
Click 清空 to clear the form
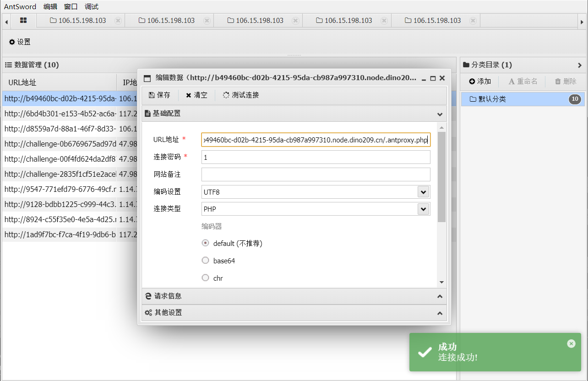(196, 95)
